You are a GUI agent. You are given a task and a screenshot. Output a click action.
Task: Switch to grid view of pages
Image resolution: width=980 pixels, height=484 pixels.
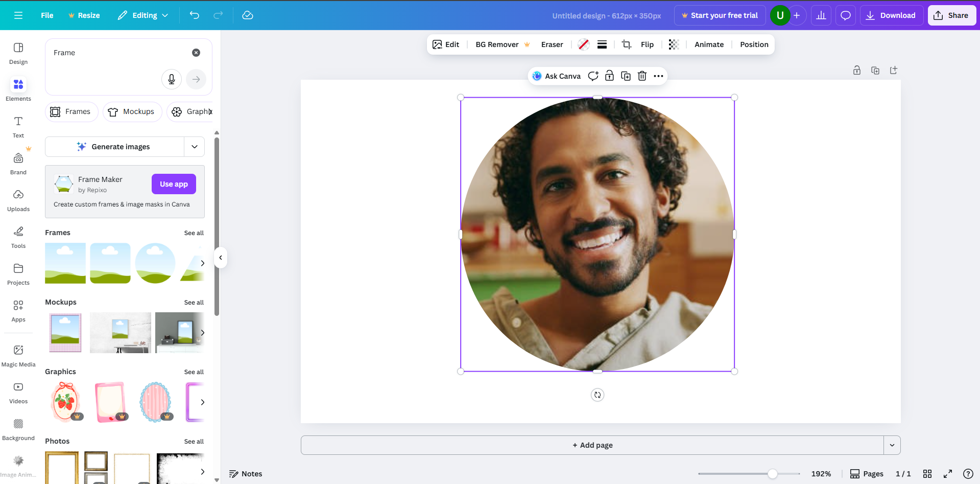coord(927,474)
